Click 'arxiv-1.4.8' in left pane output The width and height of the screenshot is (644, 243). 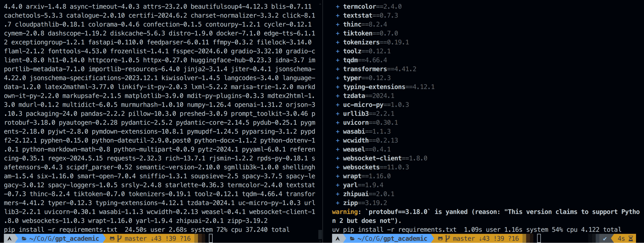tap(46, 6)
